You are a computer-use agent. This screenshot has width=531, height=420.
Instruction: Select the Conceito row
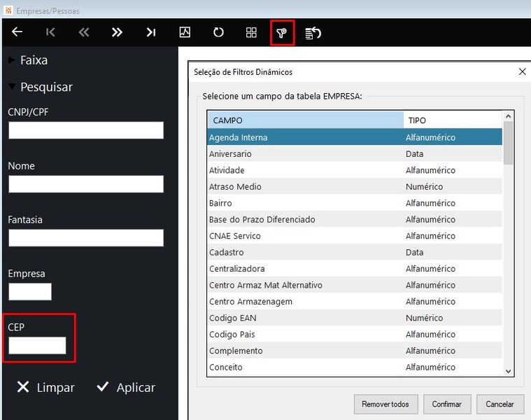click(355, 367)
